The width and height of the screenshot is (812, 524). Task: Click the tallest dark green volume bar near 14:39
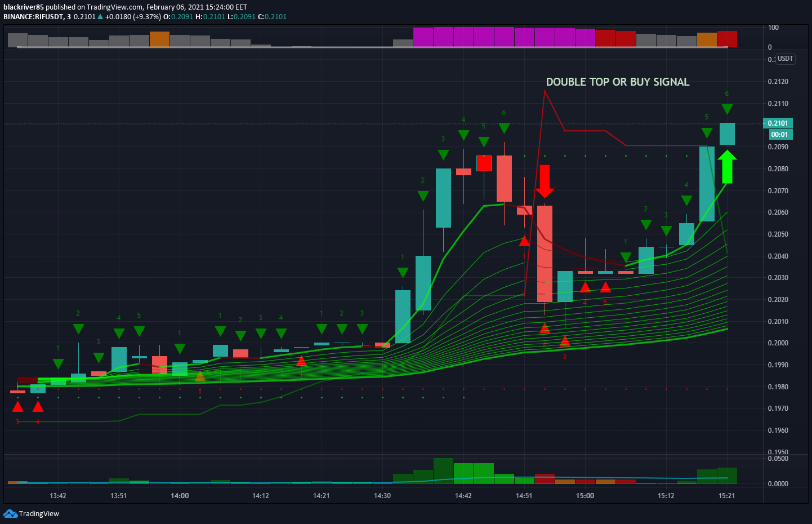click(x=443, y=471)
